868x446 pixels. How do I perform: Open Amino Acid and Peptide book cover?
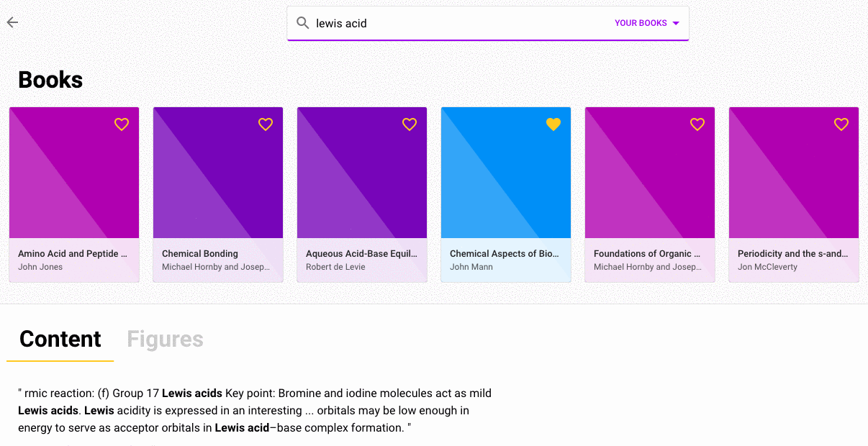pyautogui.click(x=74, y=173)
